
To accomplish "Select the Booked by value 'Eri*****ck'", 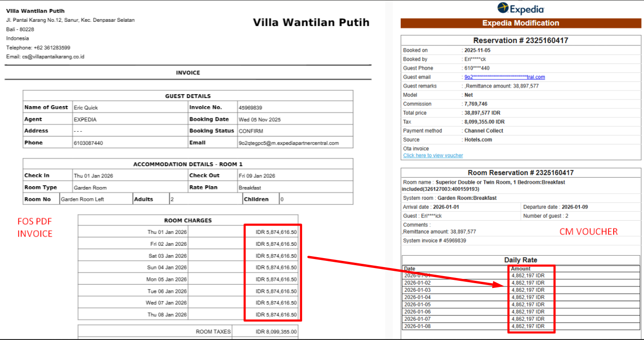I will [475, 59].
